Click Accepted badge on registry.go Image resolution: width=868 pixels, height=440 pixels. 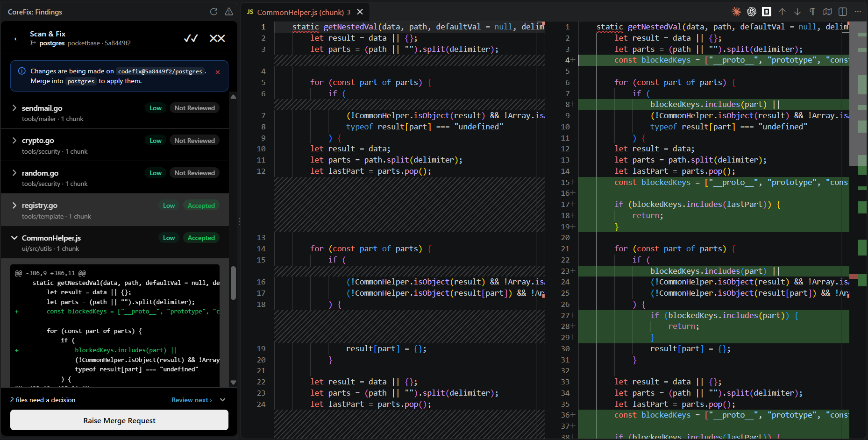201,206
